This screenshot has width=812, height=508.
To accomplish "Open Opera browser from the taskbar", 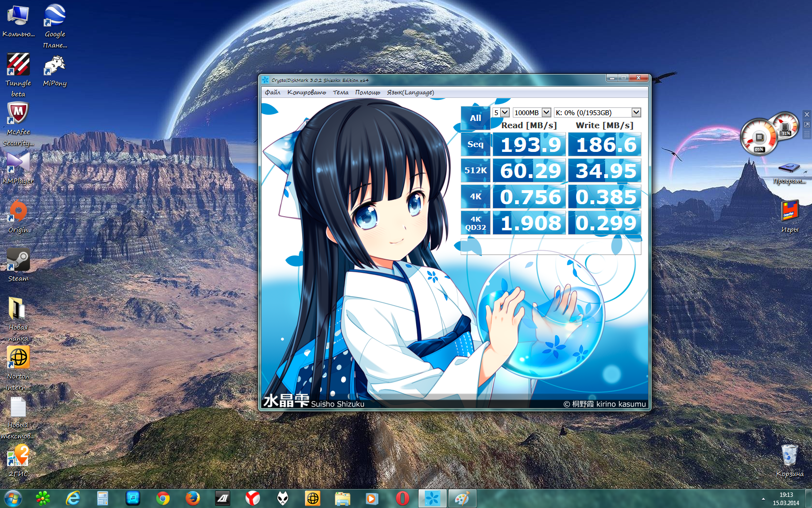I will [x=402, y=498].
